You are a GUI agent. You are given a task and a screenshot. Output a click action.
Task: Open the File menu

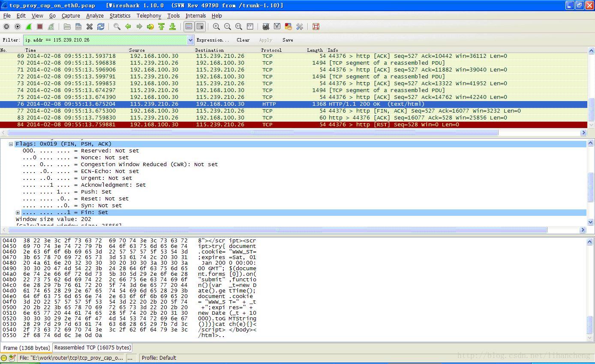(7, 16)
